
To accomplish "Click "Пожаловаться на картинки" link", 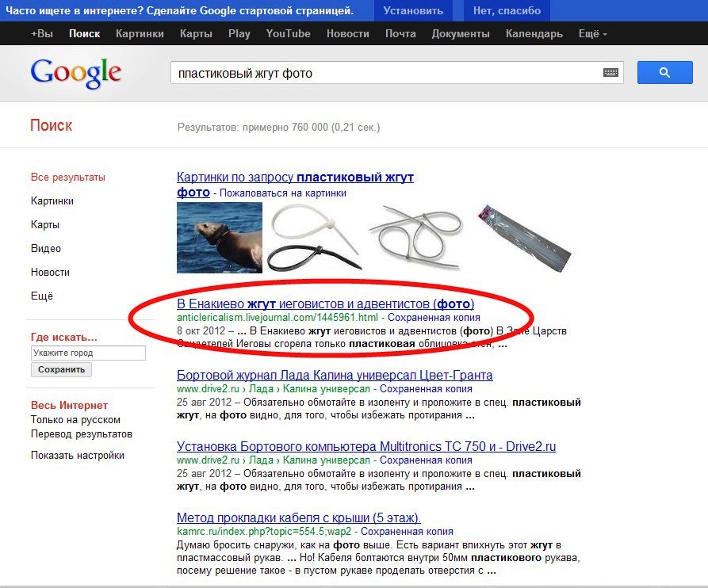I will 283,193.
